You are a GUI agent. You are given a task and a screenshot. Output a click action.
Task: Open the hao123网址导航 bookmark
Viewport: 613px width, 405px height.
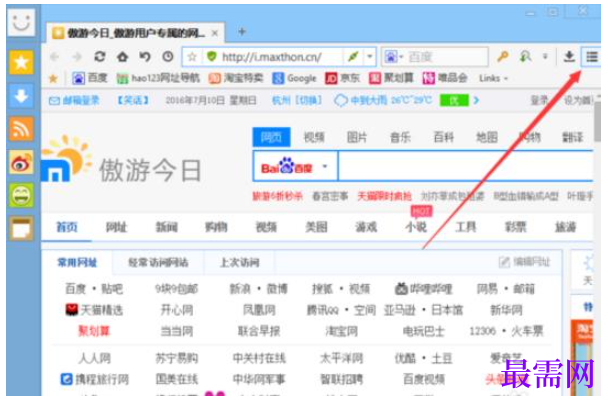pos(158,79)
